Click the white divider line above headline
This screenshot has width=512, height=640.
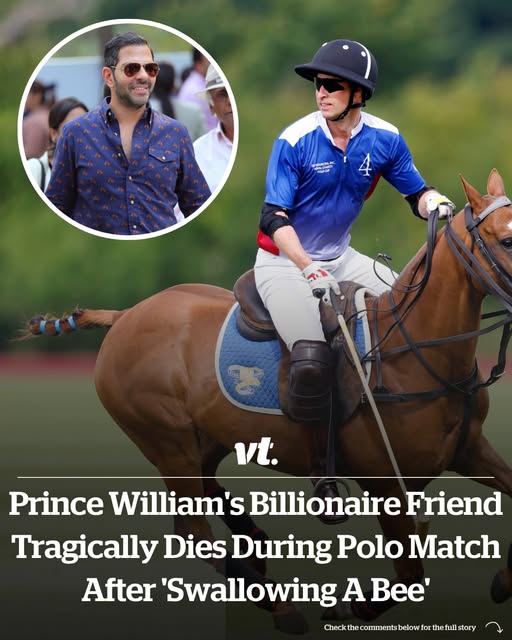(256, 477)
